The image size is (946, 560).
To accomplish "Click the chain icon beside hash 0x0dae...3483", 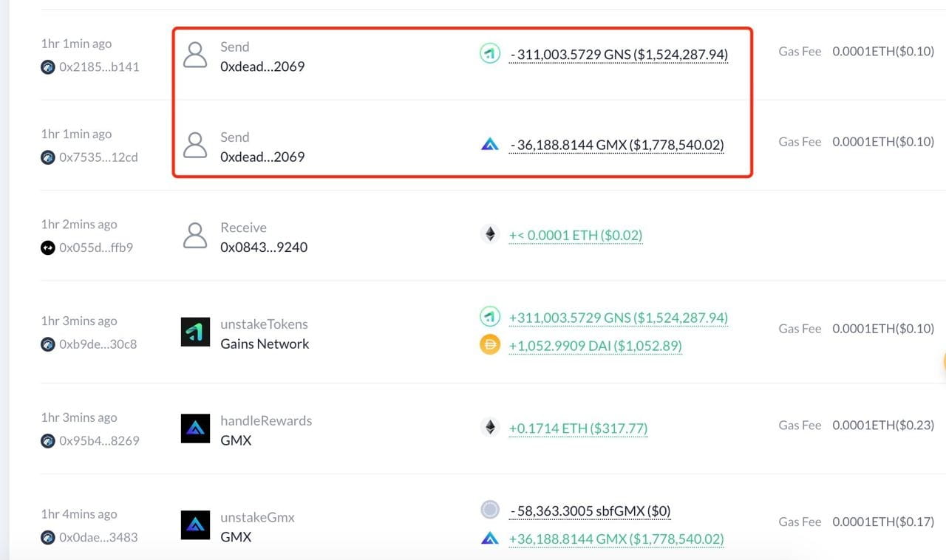I will (x=48, y=537).
